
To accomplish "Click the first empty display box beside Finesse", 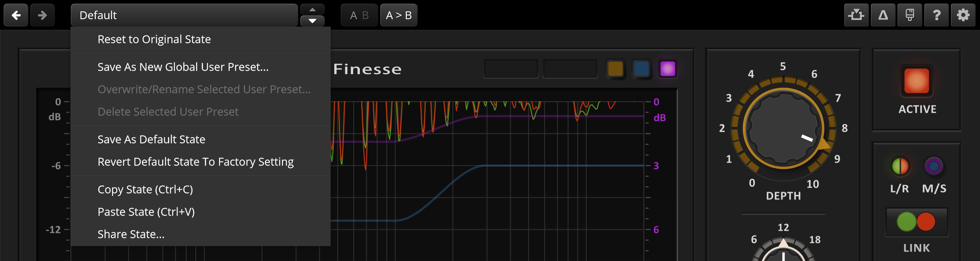I will click(x=511, y=69).
